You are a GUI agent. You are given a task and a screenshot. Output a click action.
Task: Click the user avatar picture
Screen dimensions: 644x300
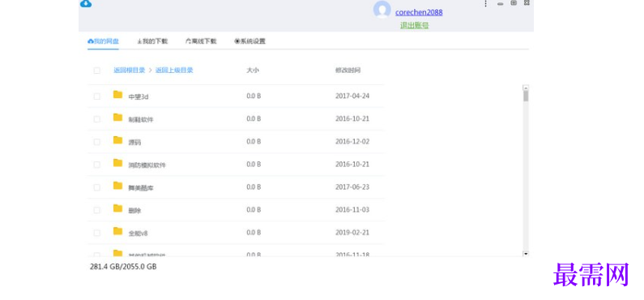[382, 10]
